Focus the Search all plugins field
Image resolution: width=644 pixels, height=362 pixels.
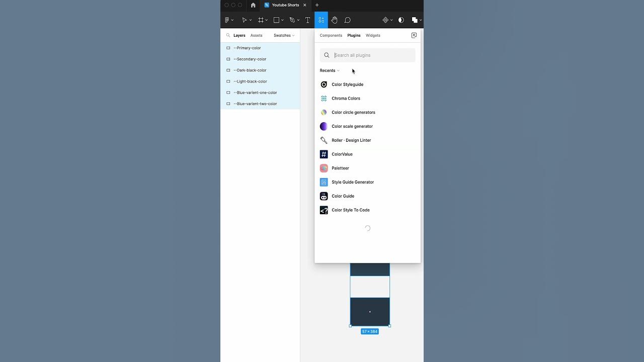[x=367, y=55]
